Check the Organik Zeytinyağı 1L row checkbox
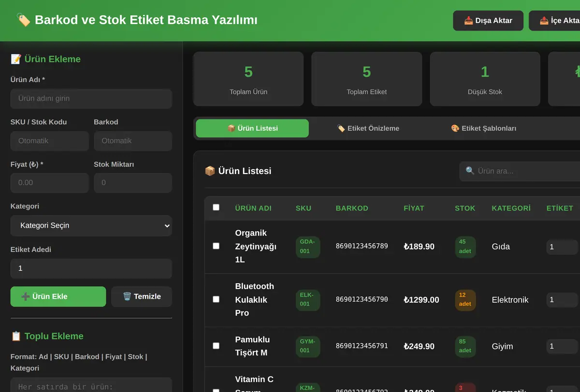580x392 pixels. pyautogui.click(x=216, y=246)
